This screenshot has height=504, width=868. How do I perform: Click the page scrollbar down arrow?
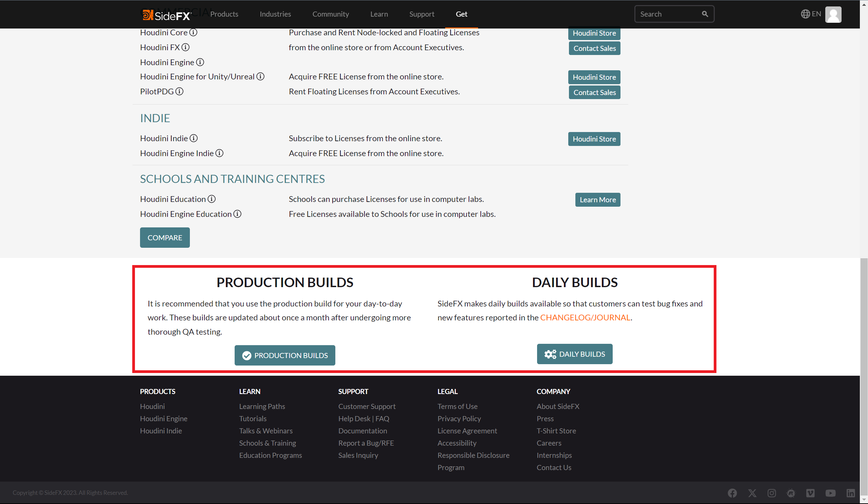[864, 500]
